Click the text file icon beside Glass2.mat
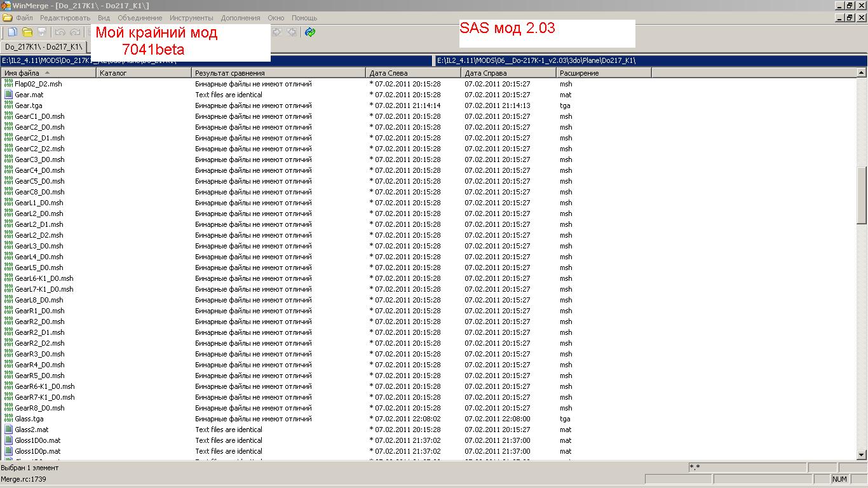Viewport: 868px width, 488px height. pyautogui.click(x=9, y=430)
